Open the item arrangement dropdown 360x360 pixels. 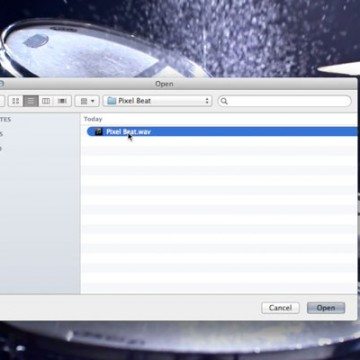[x=87, y=101]
